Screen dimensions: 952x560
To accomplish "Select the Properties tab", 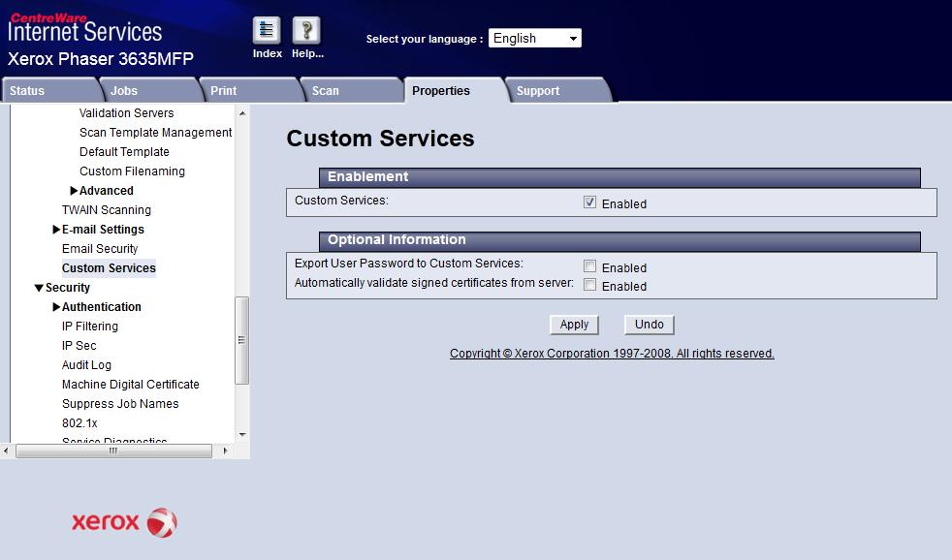I will click(454, 90).
